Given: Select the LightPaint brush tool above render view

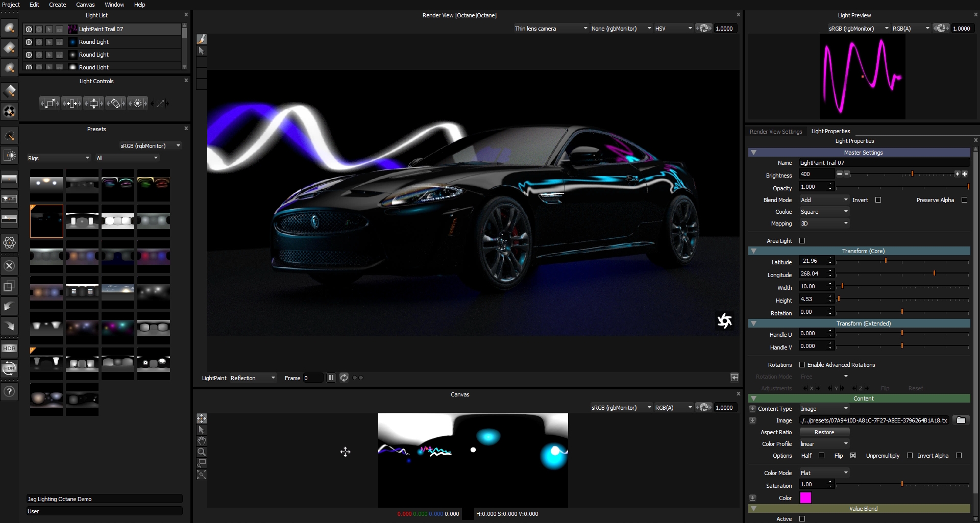Looking at the screenshot, I should click(201, 38).
